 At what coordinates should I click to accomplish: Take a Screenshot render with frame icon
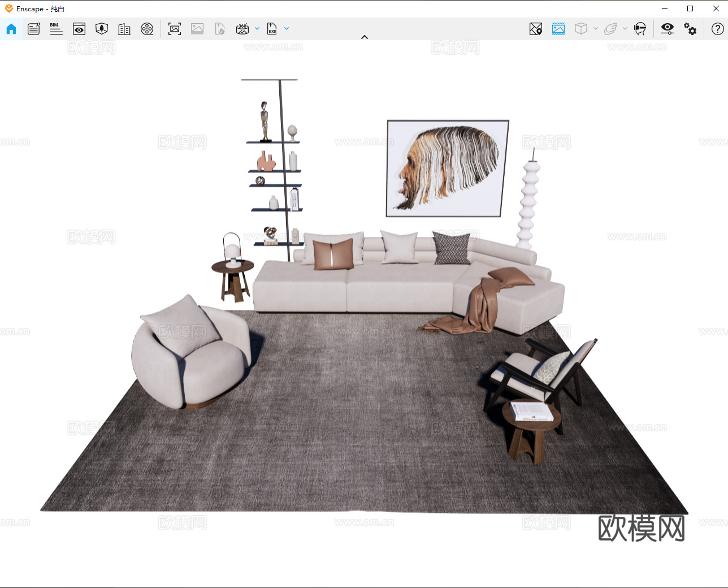(175, 29)
